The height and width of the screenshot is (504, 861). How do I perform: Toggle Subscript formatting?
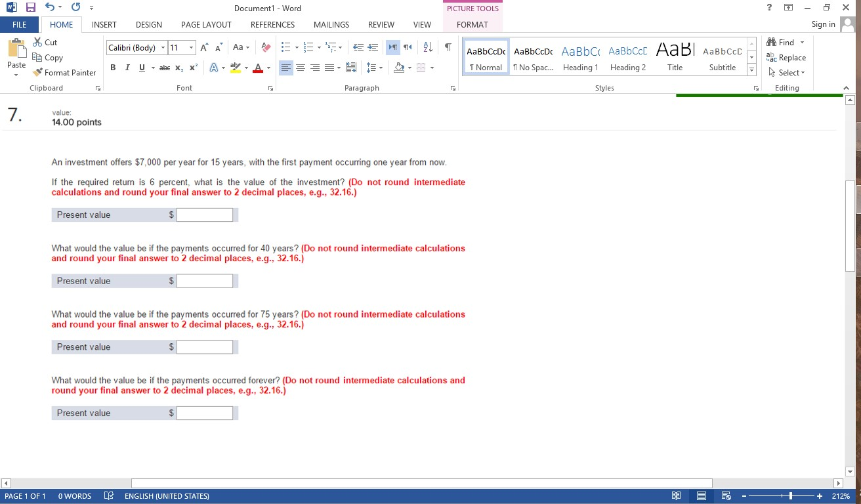pos(179,68)
